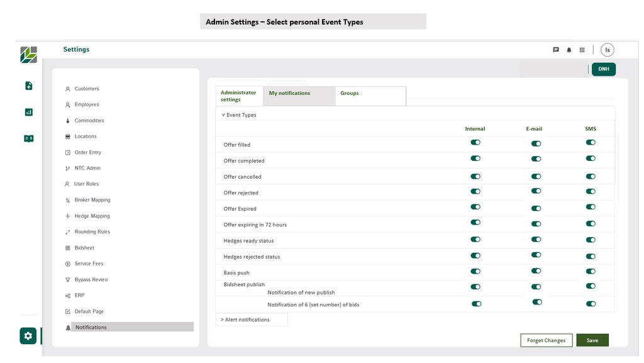644x363 pixels.
Task: Open the bar chart reports icon
Action: (28, 112)
